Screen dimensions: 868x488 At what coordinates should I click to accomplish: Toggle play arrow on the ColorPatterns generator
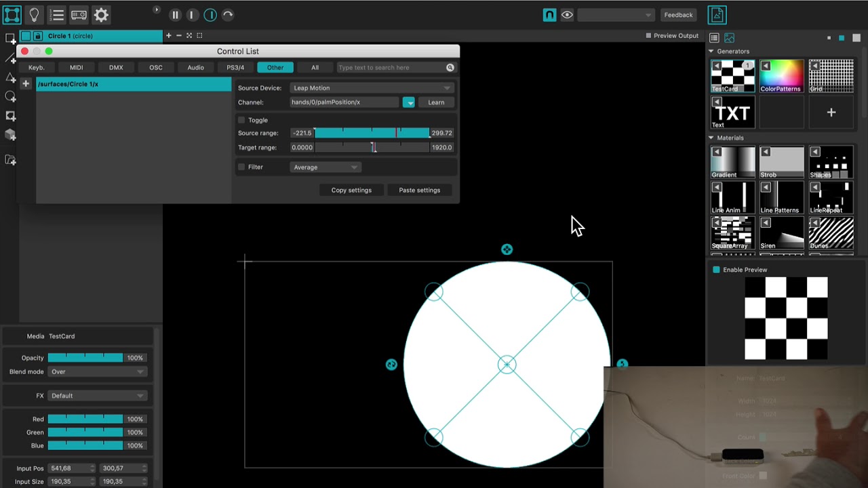(766, 66)
